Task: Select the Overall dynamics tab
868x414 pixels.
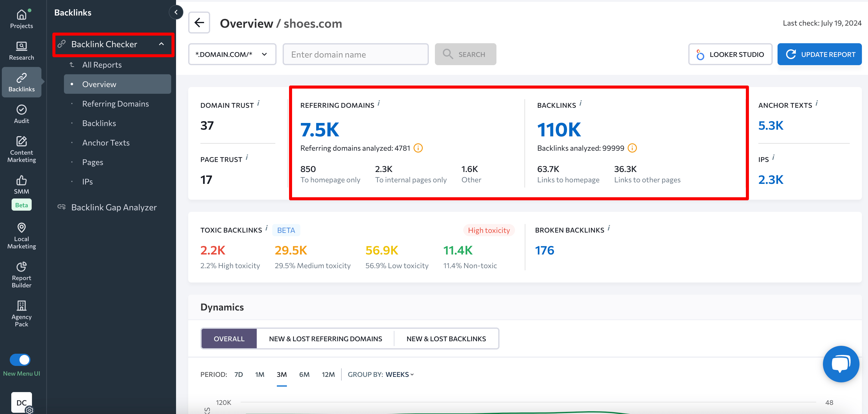Action: coord(229,339)
